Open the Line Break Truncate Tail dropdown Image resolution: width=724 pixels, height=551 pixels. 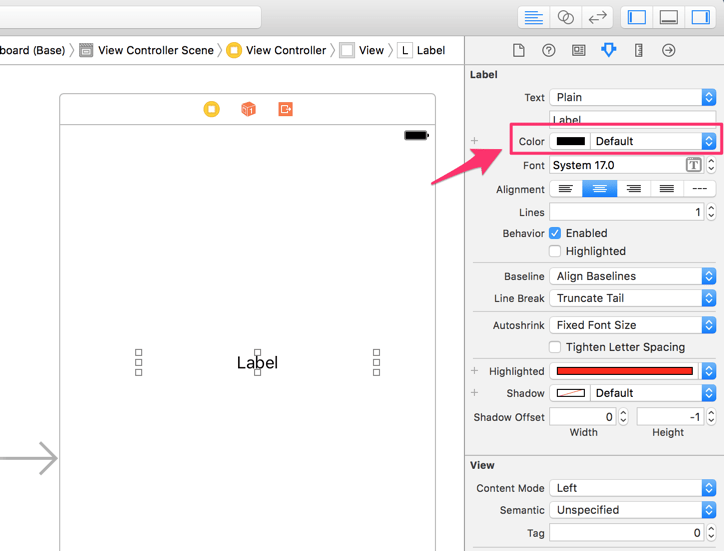[633, 298]
